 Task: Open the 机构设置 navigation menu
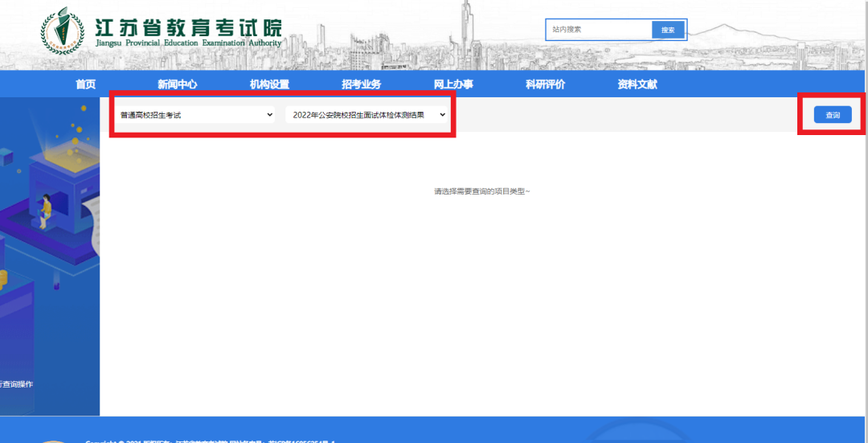coord(269,84)
